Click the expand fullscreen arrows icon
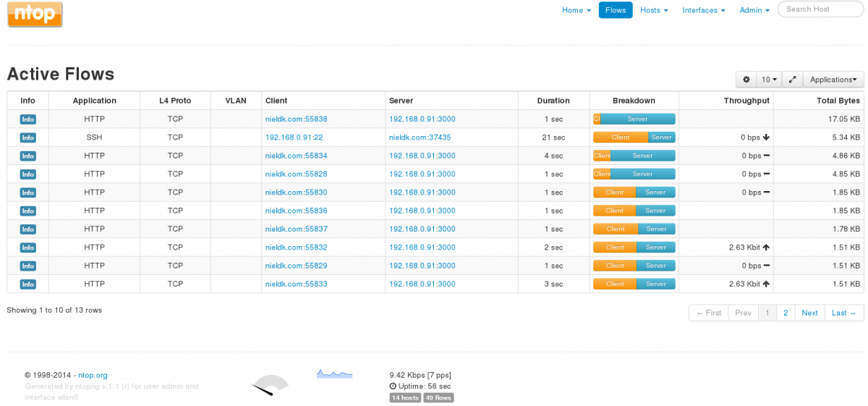The image size is (868, 406). (792, 80)
